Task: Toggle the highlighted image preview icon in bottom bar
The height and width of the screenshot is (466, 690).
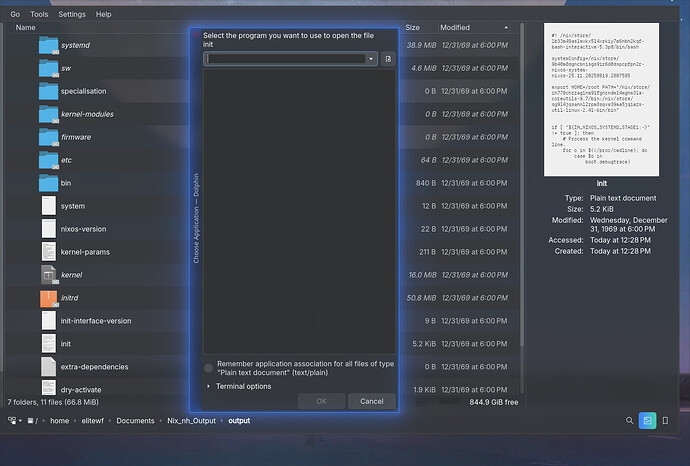Action: 647,421
